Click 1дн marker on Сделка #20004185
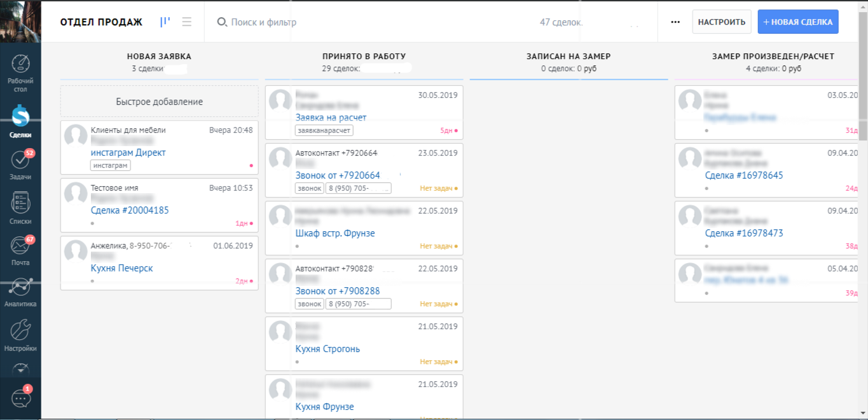Image resolution: width=868 pixels, height=420 pixels. pyautogui.click(x=244, y=223)
